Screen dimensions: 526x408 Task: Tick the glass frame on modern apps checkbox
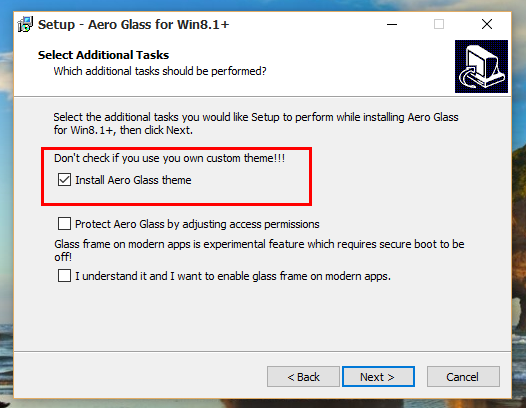pyautogui.click(x=64, y=275)
